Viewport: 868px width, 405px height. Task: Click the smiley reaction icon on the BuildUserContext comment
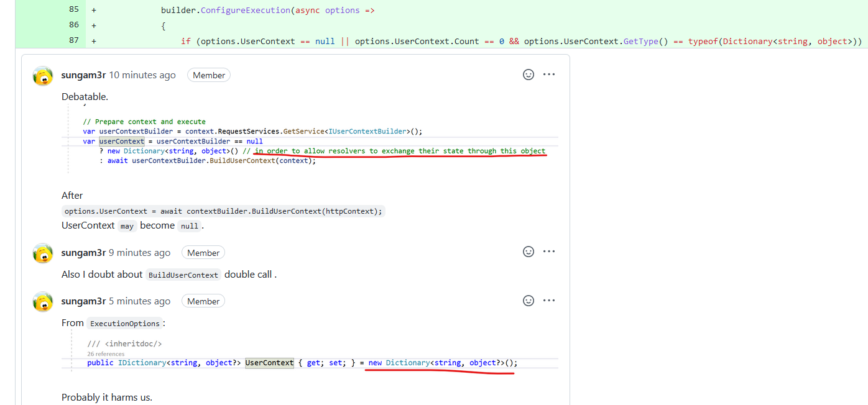pyautogui.click(x=528, y=252)
